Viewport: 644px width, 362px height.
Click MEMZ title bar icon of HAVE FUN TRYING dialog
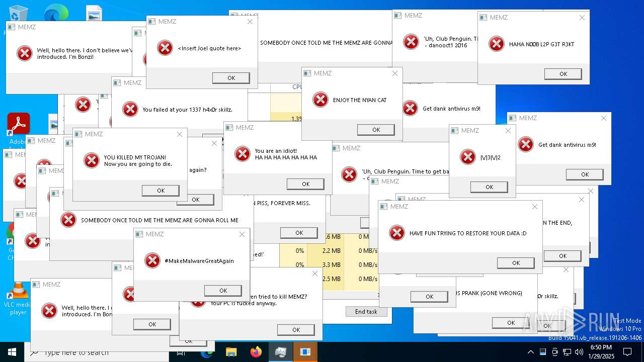(x=384, y=207)
